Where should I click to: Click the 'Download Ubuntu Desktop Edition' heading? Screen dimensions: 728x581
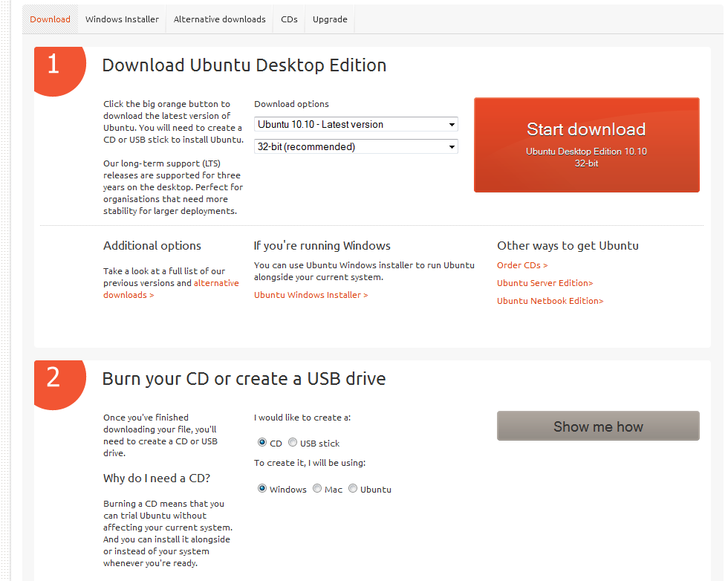[244, 65]
